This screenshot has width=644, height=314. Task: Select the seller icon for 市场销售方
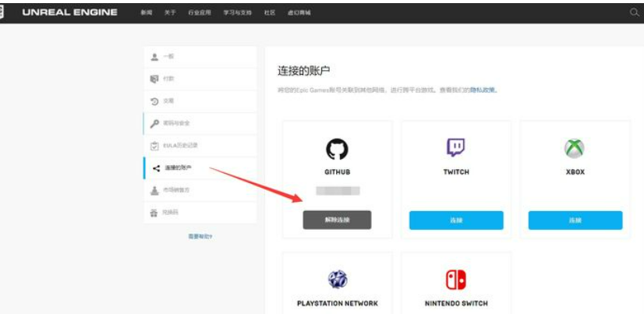pos(154,190)
